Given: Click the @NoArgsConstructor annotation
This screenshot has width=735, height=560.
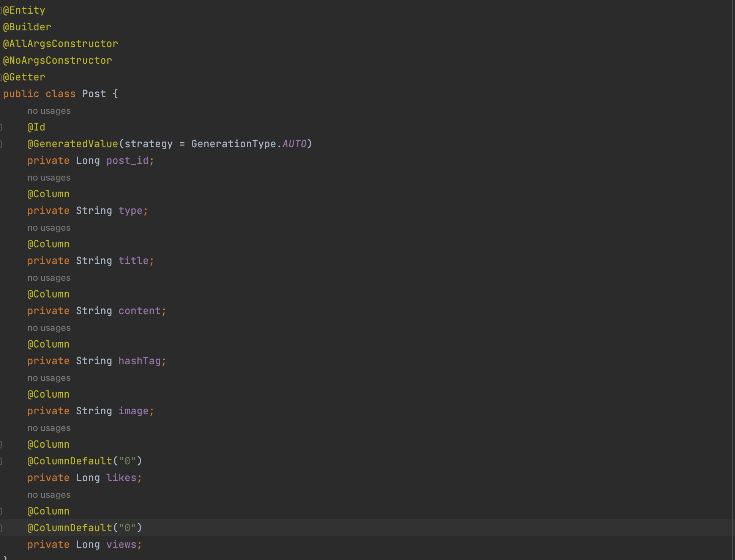Looking at the screenshot, I should [x=58, y=60].
